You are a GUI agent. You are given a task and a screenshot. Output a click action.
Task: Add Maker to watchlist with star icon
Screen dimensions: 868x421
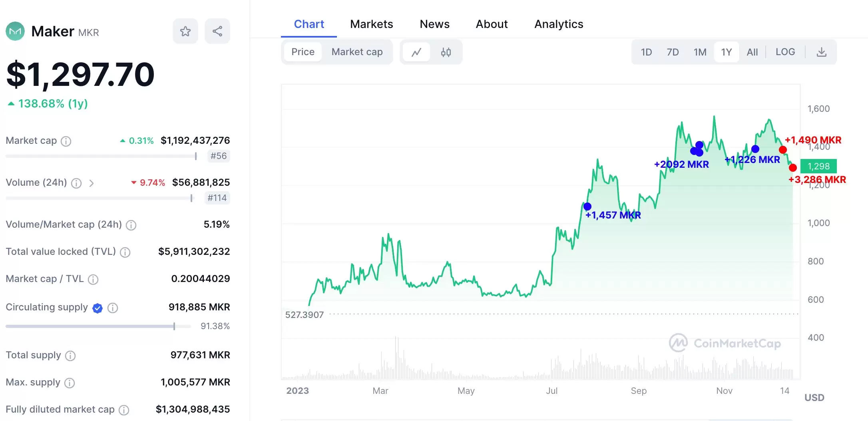pos(185,31)
